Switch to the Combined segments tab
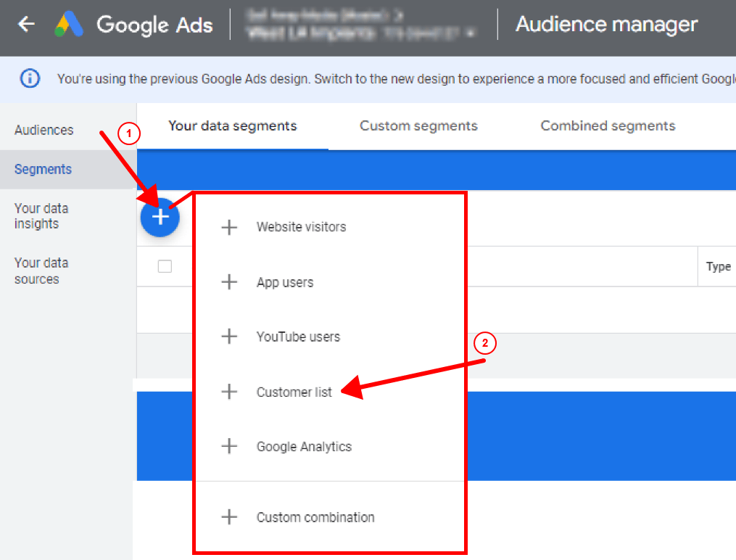 tap(607, 125)
